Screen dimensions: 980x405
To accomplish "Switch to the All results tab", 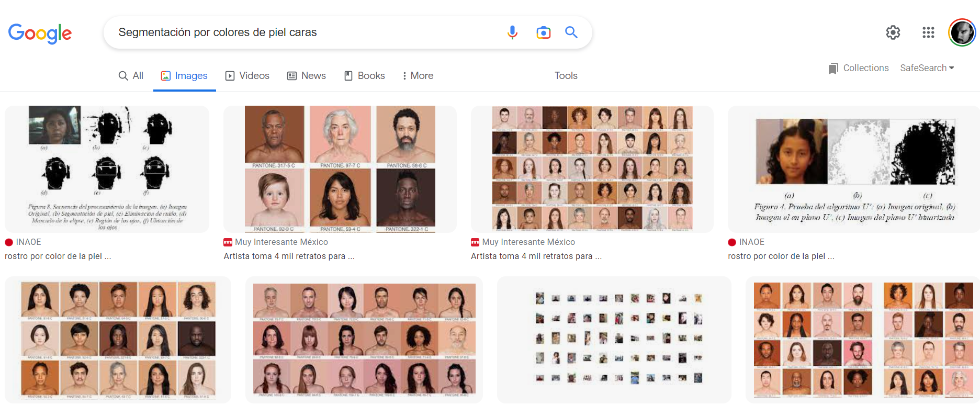I will point(131,76).
